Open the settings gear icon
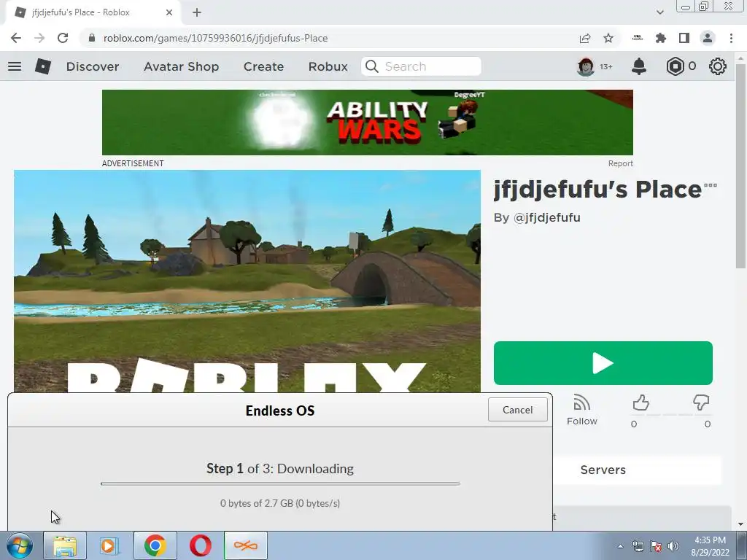The image size is (747, 560). (718, 66)
